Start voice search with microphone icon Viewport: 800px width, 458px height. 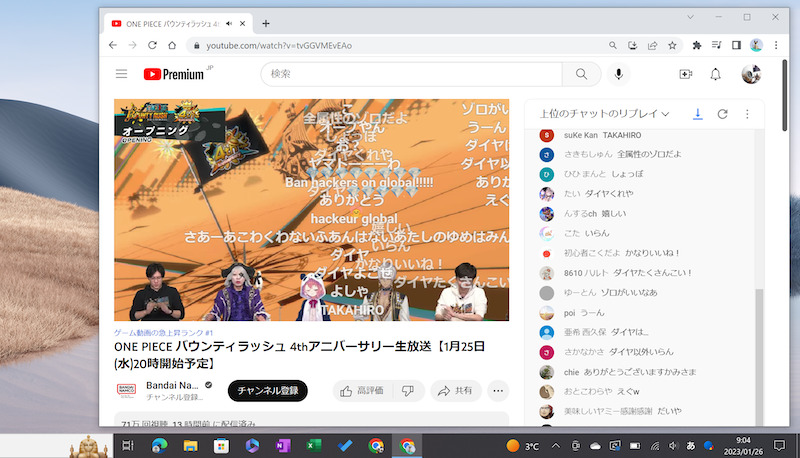[x=619, y=74]
